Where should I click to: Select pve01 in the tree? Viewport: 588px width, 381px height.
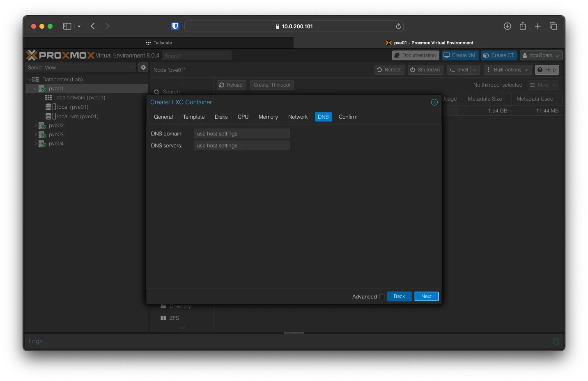click(87, 89)
